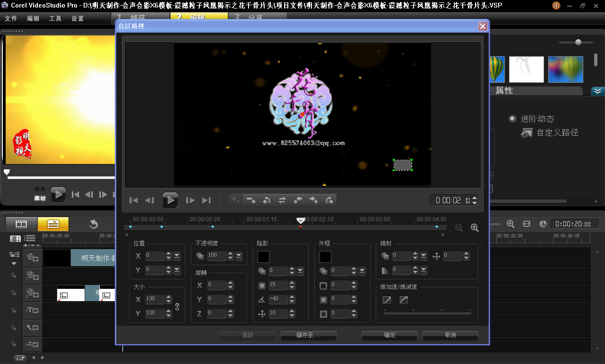Step back one frame in the path dialog
605x364 pixels.
(149, 200)
